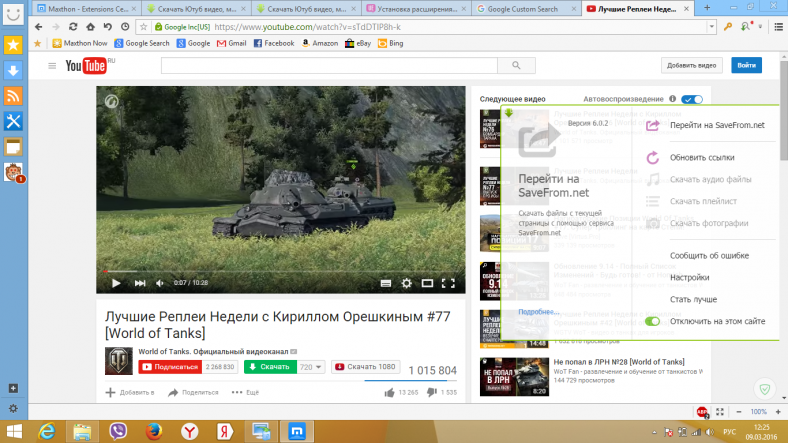The width and height of the screenshot is (788, 443).
Task: Click green Скачать download button
Action: pos(270,367)
